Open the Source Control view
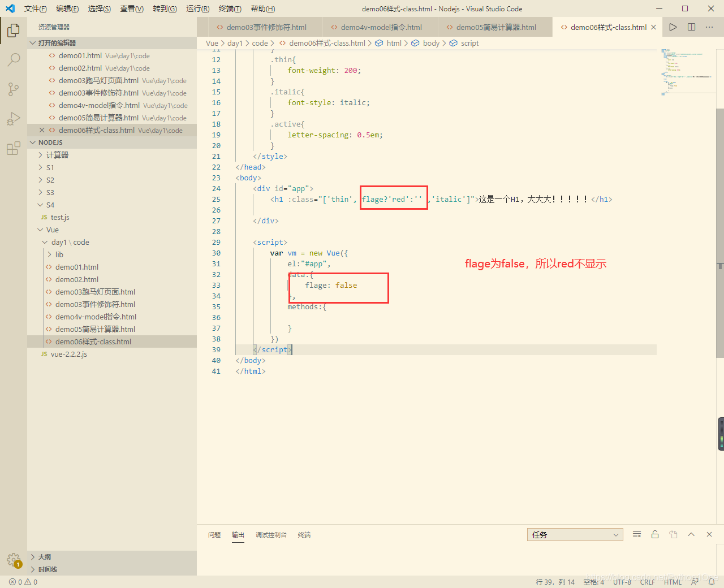The width and height of the screenshot is (724, 588). (14, 89)
